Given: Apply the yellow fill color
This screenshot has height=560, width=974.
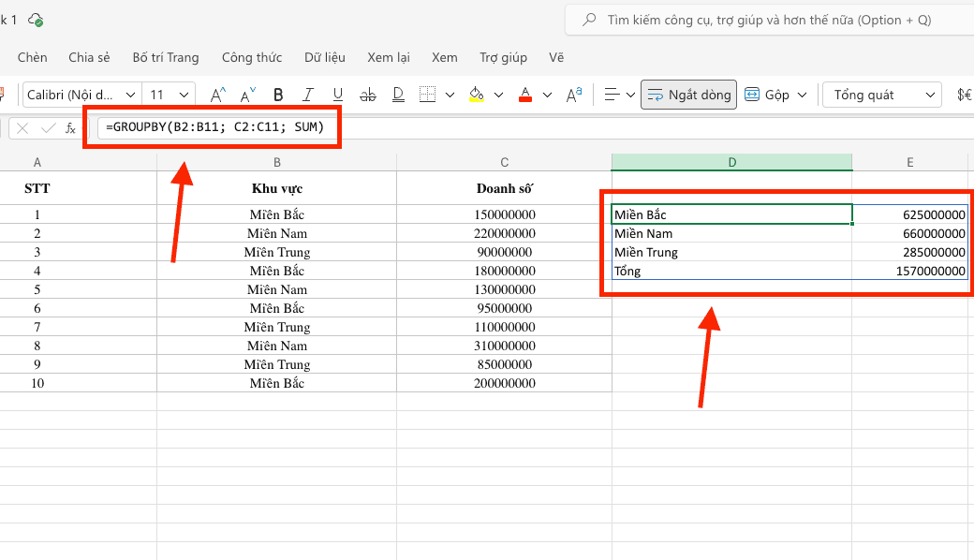Looking at the screenshot, I should pyautogui.click(x=477, y=95).
